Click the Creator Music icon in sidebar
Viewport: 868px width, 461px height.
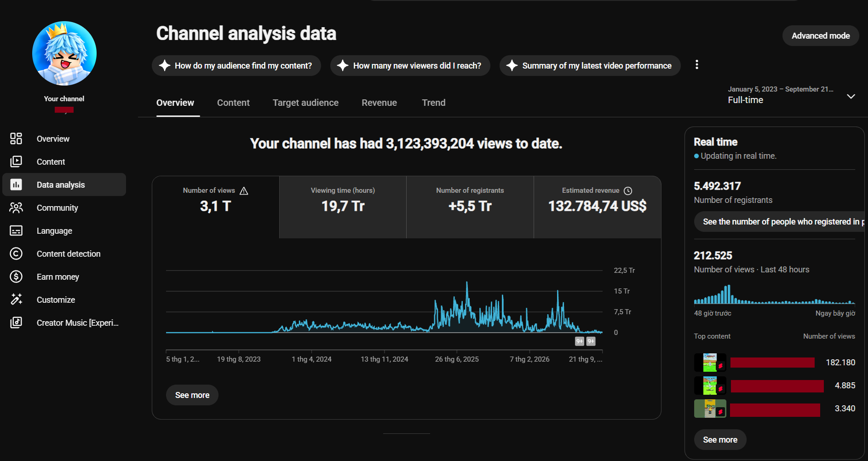[16, 323]
